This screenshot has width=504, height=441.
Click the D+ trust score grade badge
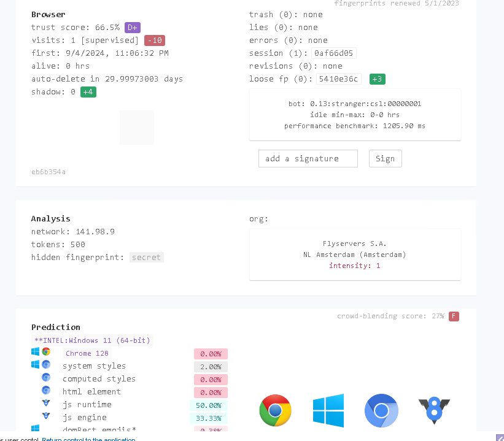point(133,28)
